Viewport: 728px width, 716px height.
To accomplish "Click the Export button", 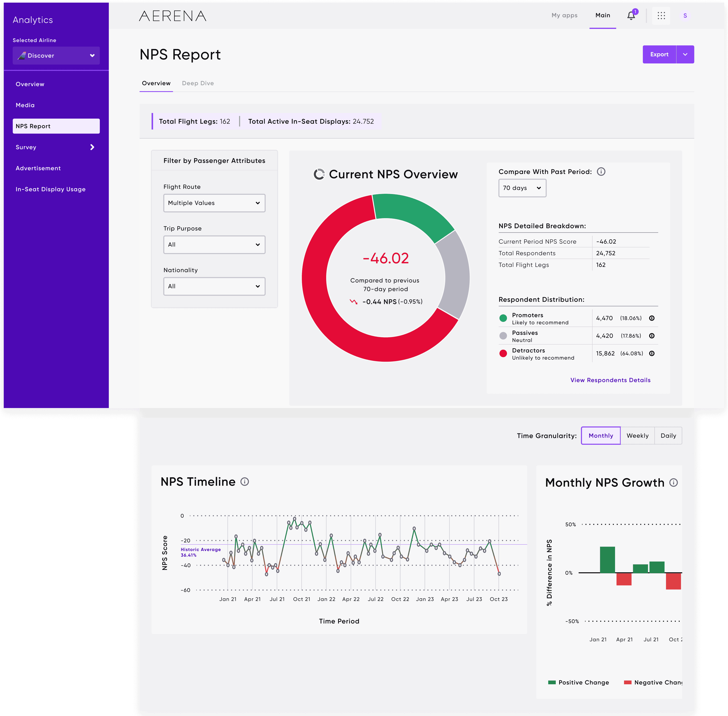I will (x=659, y=54).
